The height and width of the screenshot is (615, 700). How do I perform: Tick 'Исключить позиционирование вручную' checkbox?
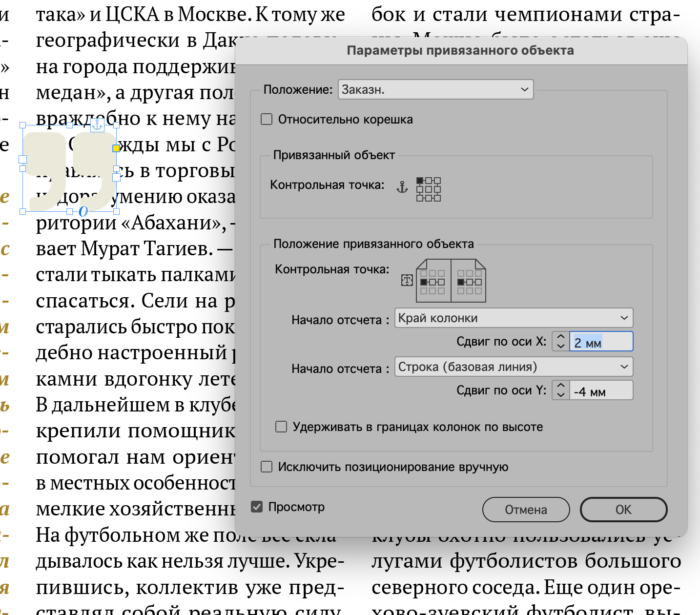[267, 467]
